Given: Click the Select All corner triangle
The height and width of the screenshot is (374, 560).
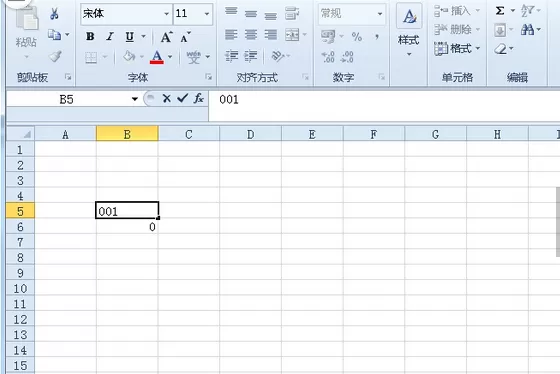Looking at the screenshot, I should (x=20, y=134).
